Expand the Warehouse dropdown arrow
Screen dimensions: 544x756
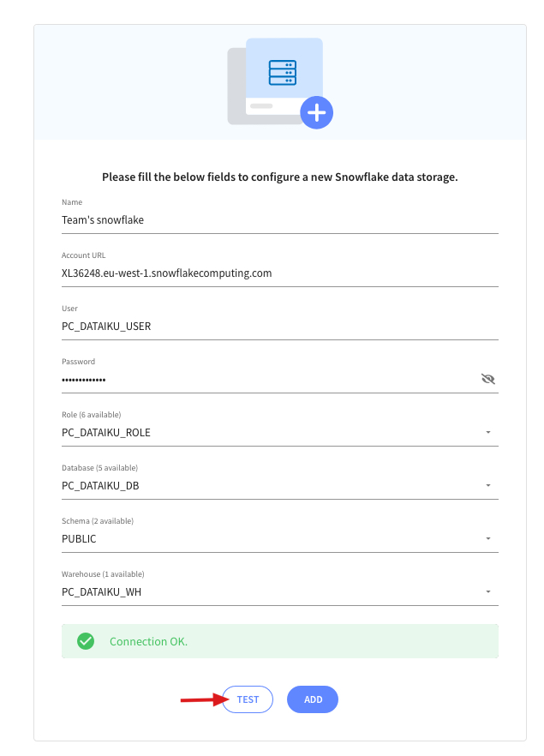point(488,591)
